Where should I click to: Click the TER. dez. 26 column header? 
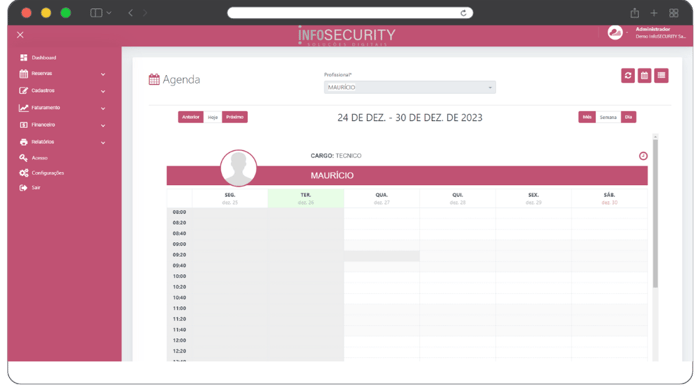point(306,199)
